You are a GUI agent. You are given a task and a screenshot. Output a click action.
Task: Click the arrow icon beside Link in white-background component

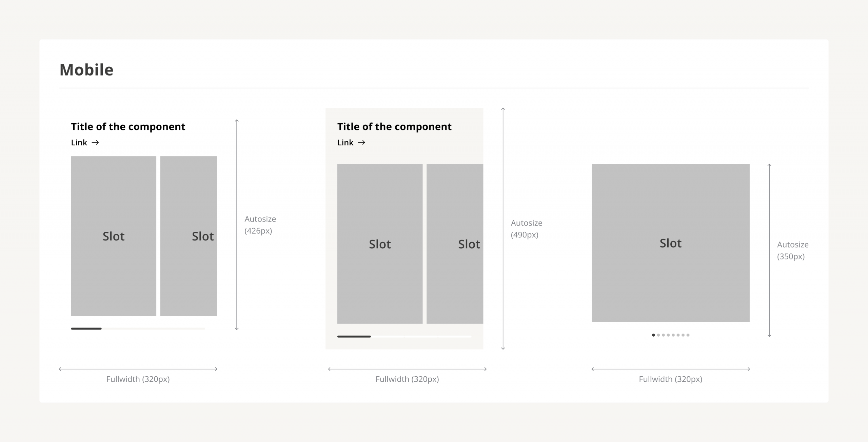coord(95,143)
